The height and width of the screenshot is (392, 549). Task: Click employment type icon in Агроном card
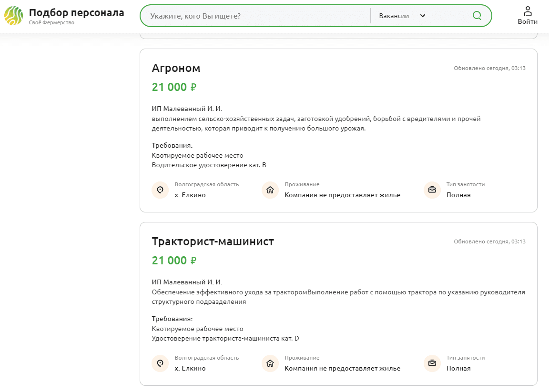click(x=432, y=190)
